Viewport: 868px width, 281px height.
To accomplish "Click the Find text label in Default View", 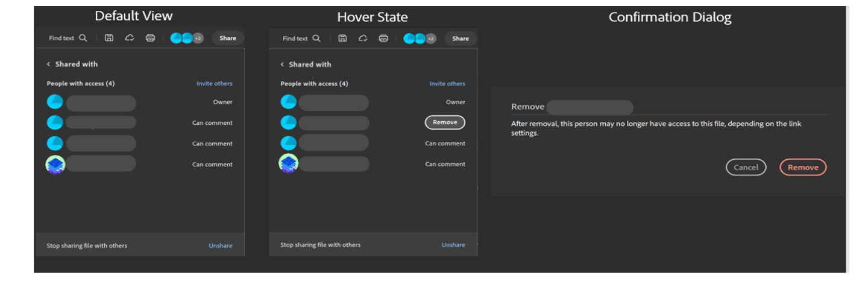I will pyautogui.click(x=61, y=38).
